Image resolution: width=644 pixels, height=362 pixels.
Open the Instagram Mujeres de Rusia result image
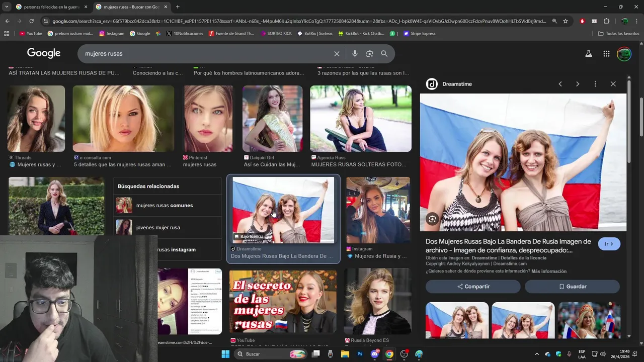point(378,210)
